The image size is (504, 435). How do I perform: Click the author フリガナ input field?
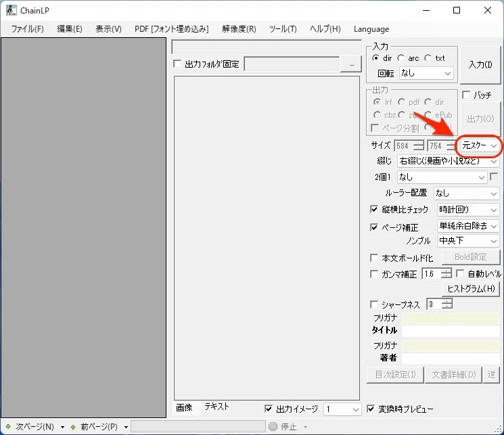tap(451, 346)
